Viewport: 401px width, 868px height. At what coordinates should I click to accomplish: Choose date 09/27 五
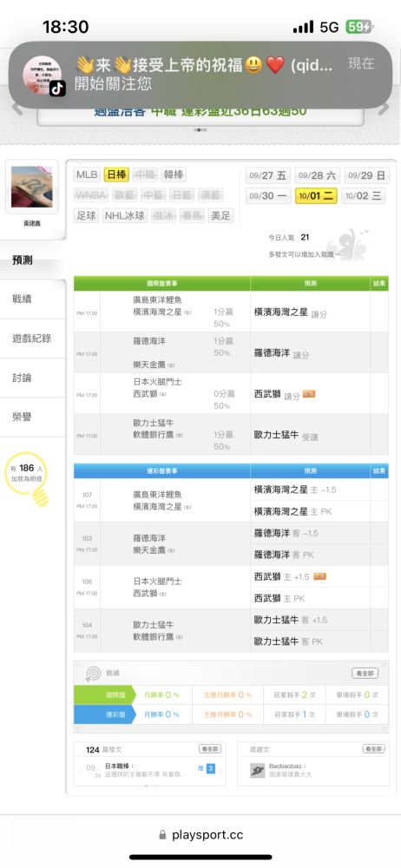click(268, 175)
